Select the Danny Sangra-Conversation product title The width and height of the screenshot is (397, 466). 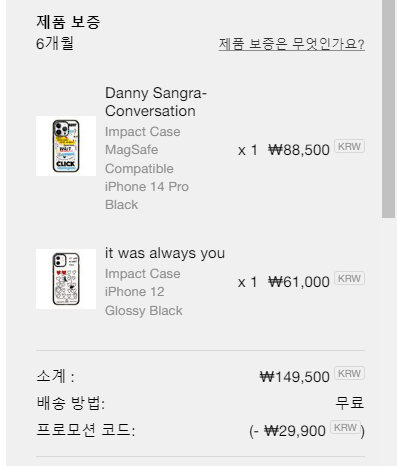point(156,102)
